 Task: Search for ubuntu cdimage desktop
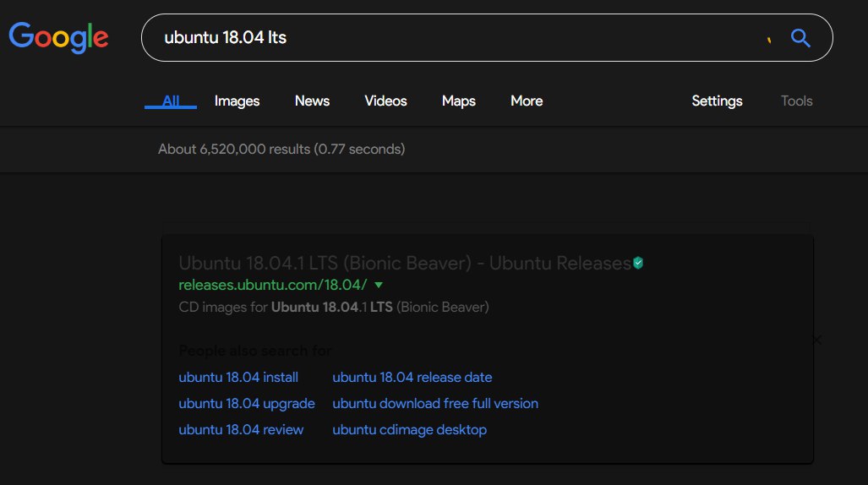(x=410, y=429)
